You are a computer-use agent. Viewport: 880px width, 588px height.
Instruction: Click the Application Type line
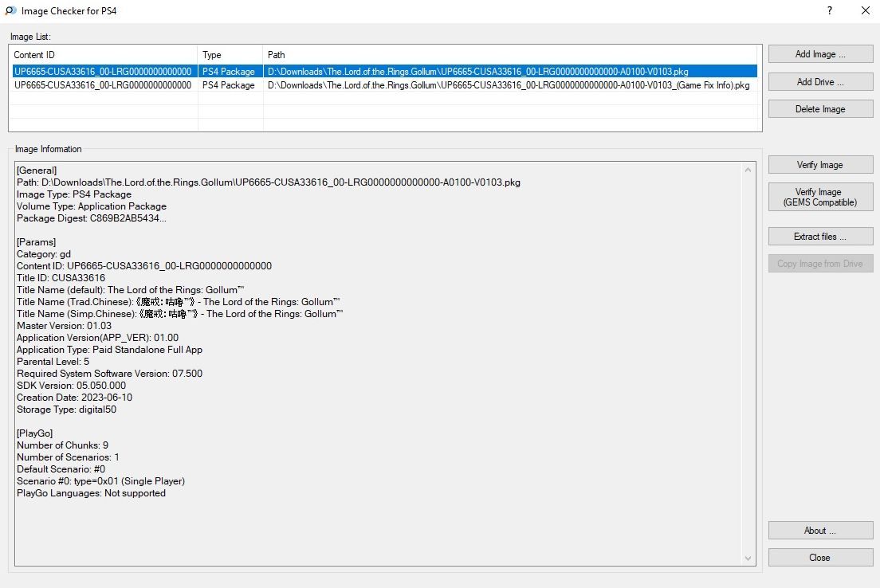[109, 350]
